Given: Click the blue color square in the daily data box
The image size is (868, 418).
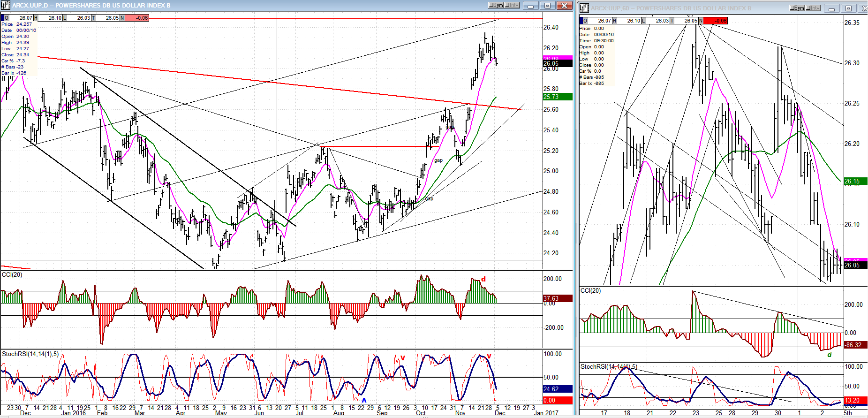Looking at the screenshot, I should 2,18.
